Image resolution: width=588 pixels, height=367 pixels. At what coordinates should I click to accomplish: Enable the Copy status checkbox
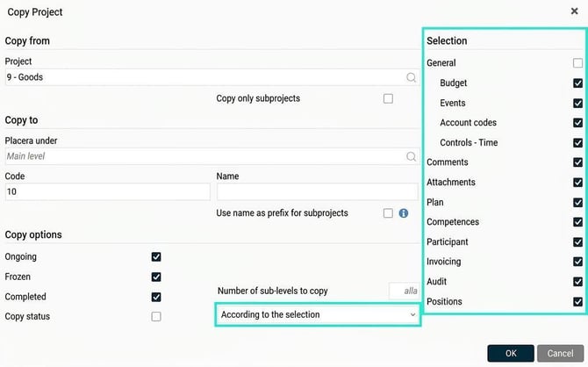point(156,317)
